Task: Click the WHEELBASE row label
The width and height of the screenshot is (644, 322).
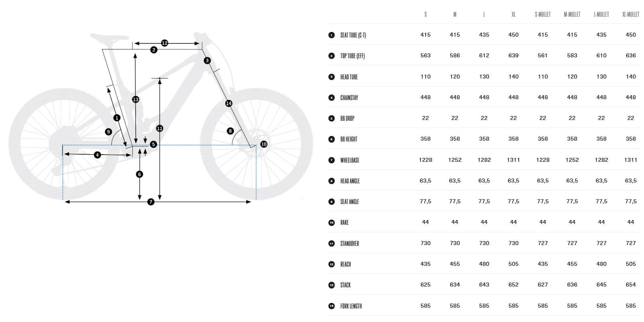Action: pos(350,160)
